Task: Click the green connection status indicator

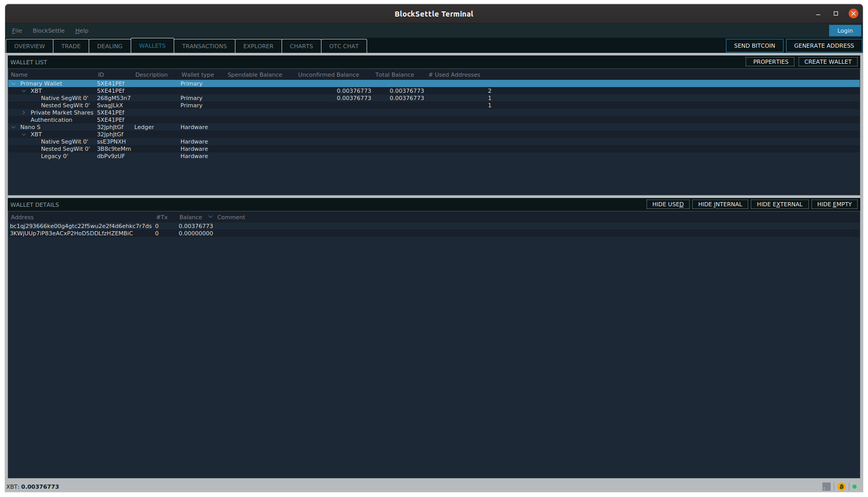Action: [855, 487]
